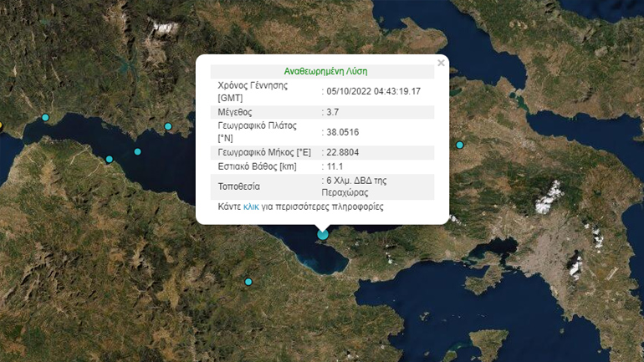Screen dimensions: 644x362
Task: Click the 'Τοποθεσία' label
Action: [238, 186]
